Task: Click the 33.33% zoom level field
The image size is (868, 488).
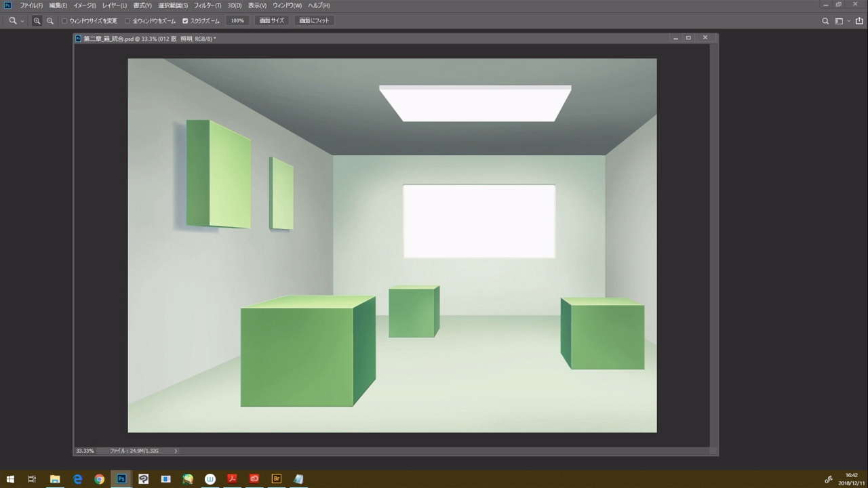Action: tap(85, 451)
